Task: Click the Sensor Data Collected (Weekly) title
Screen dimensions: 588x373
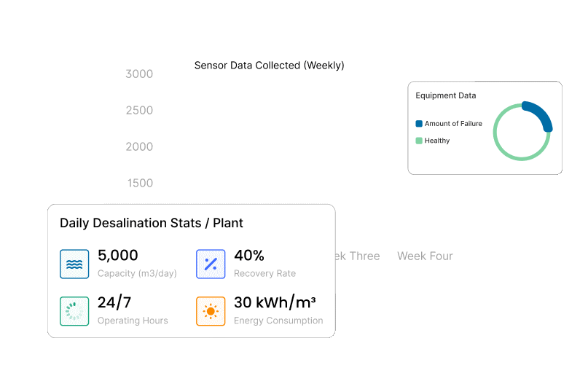Action: pyautogui.click(x=269, y=66)
